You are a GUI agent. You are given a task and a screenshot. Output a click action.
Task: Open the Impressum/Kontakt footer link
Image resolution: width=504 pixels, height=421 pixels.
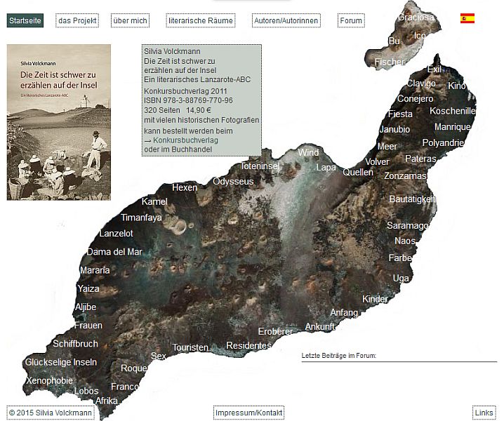coord(248,413)
